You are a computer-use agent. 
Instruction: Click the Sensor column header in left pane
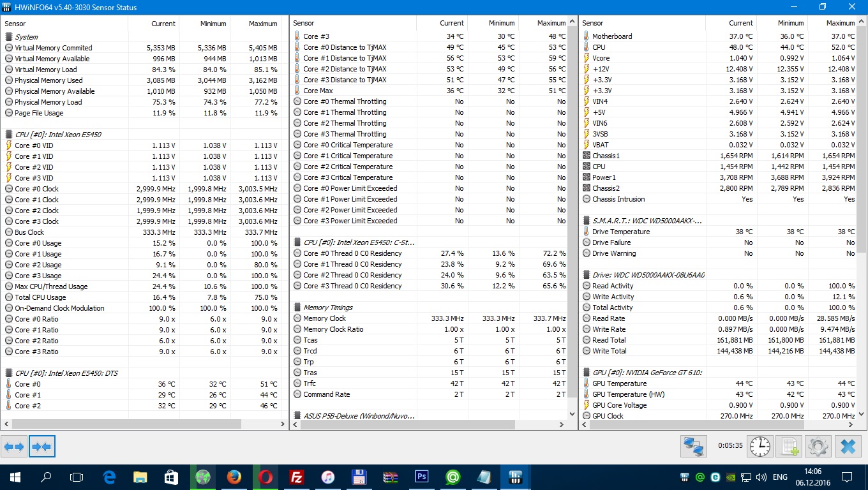(64, 24)
